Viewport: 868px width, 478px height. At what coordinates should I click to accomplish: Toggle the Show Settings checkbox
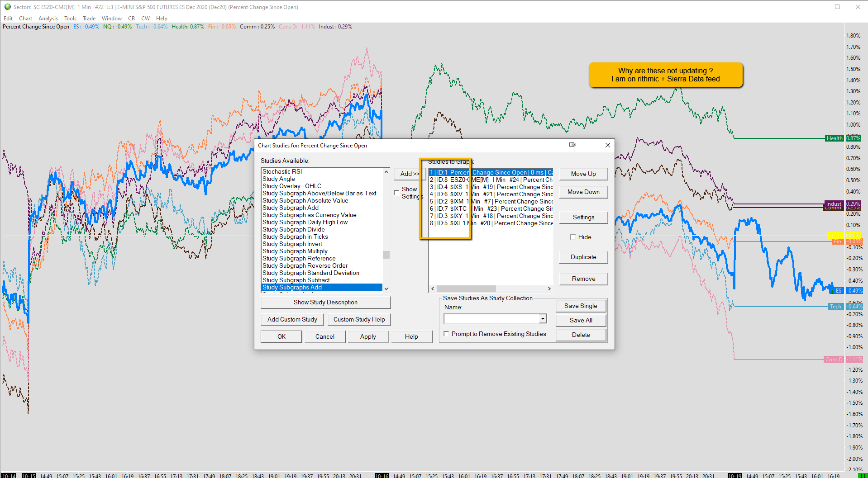(x=396, y=193)
